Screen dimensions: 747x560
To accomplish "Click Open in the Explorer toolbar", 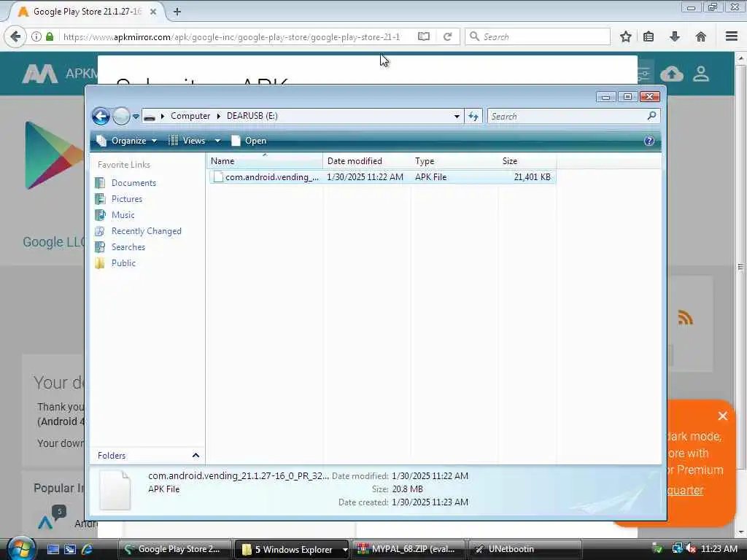I will pos(249,141).
